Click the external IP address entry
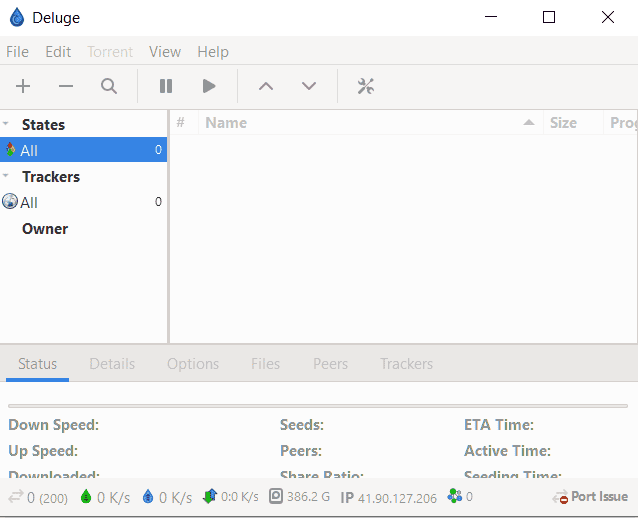Image resolution: width=638 pixels, height=518 pixels. (x=389, y=498)
